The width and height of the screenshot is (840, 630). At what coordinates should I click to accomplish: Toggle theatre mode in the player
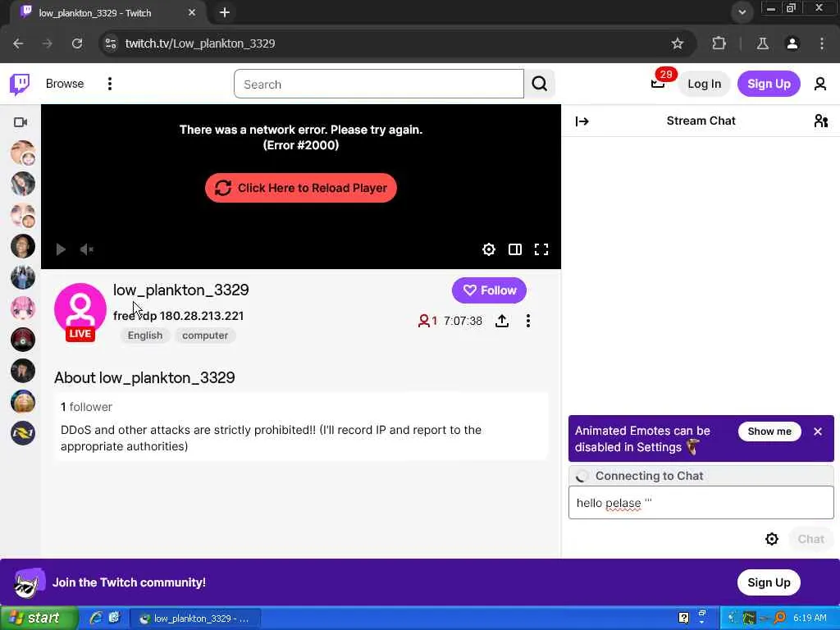pos(515,249)
